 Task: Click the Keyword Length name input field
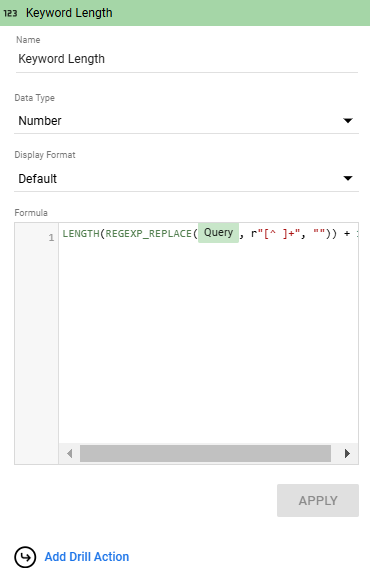tap(187, 59)
